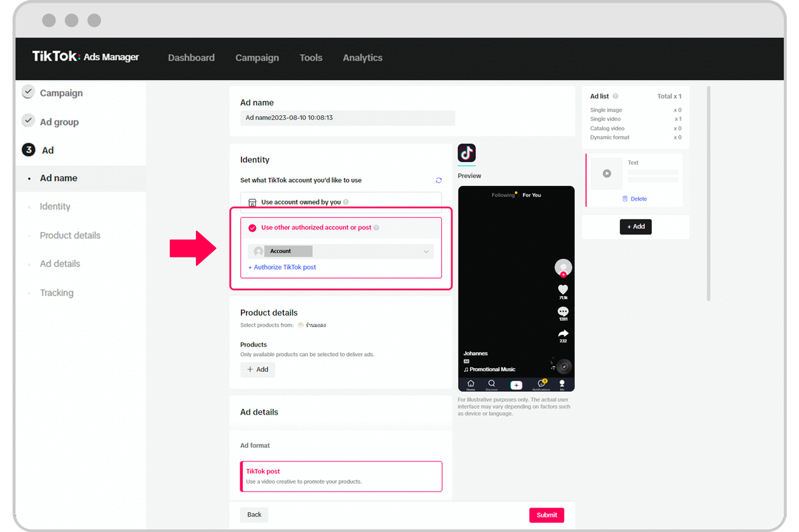Click the Submit button
This screenshot has height=532, width=799.
pos(546,515)
